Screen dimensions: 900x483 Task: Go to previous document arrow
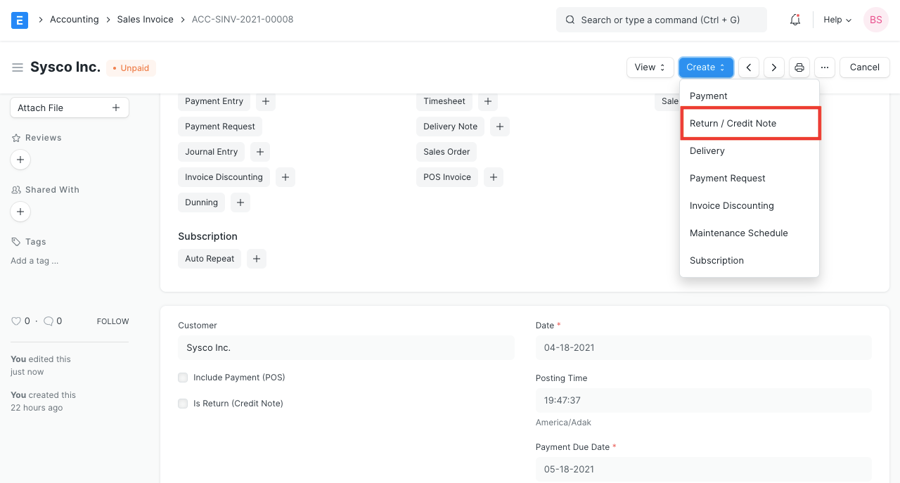tap(749, 67)
